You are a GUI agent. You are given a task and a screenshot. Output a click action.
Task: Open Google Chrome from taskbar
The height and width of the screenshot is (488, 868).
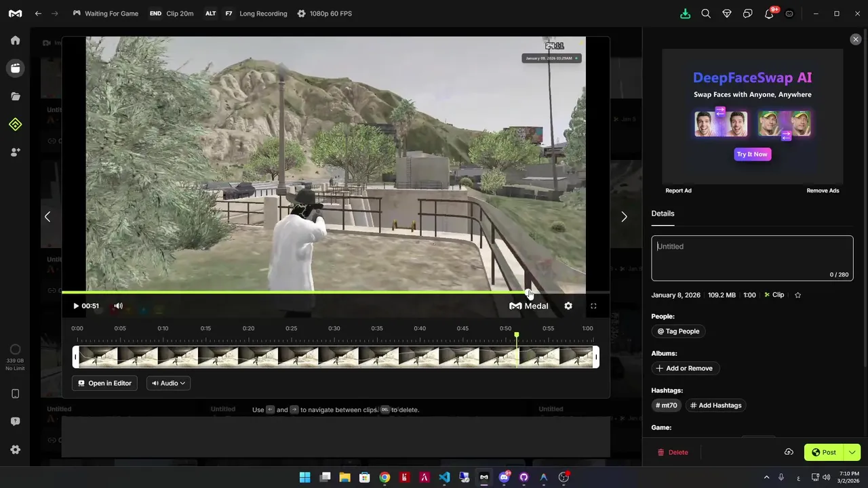(x=384, y=477)
